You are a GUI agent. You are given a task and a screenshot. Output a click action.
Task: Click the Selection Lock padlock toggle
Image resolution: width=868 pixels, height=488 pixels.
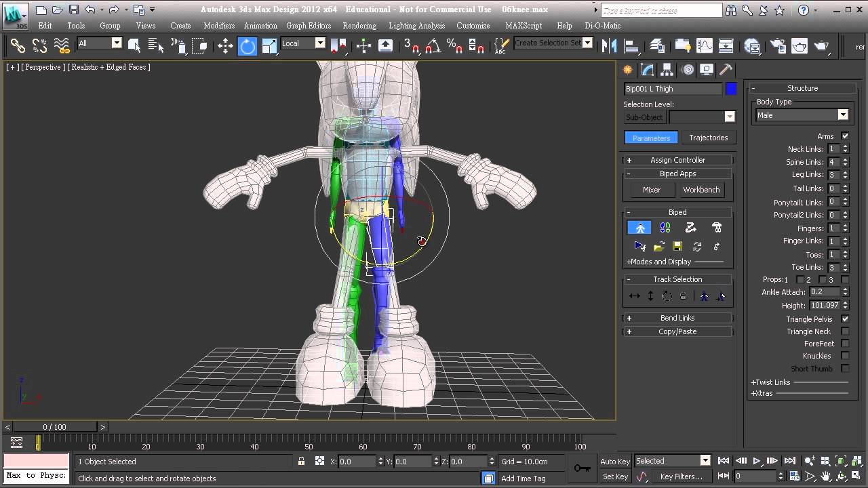tap(301, 461)
